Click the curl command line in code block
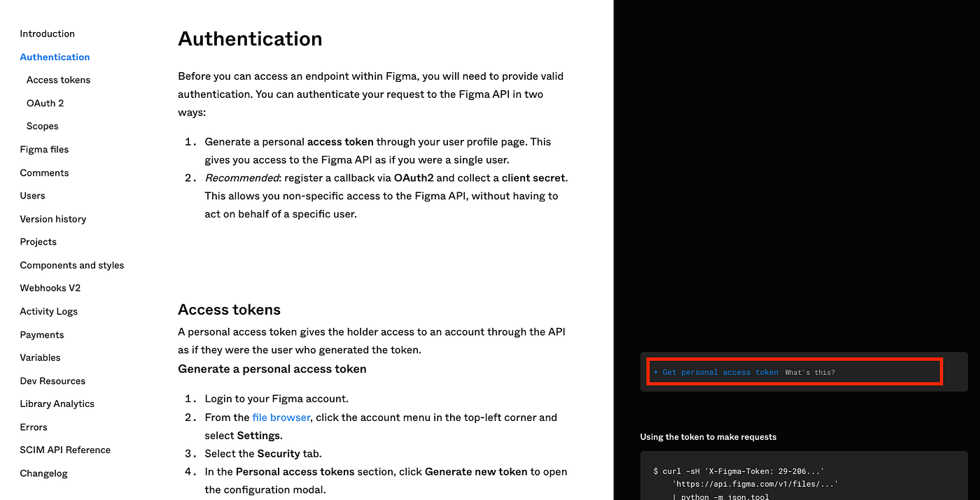Image resolution: width=980 pixels, height=500 pixels. click(738, 471)
